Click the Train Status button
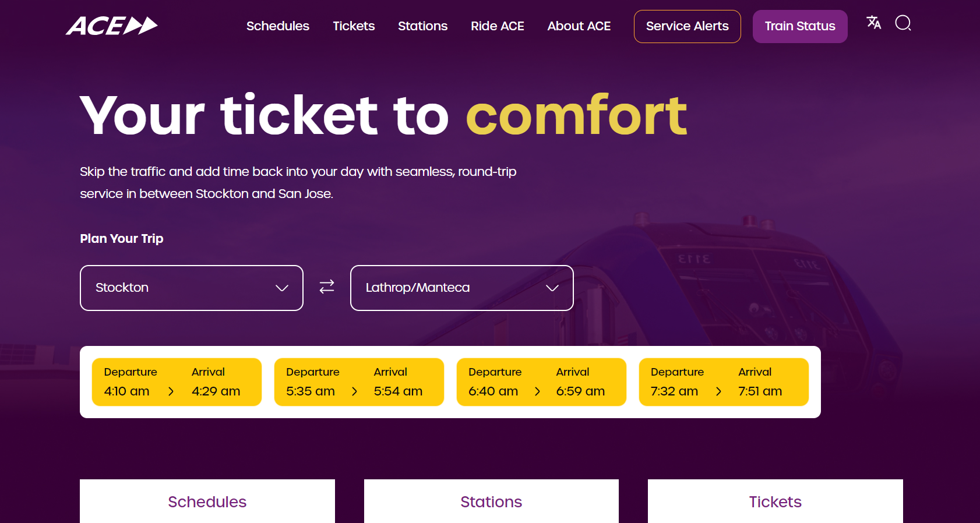 pyautogui.click(x=799, y=26)
